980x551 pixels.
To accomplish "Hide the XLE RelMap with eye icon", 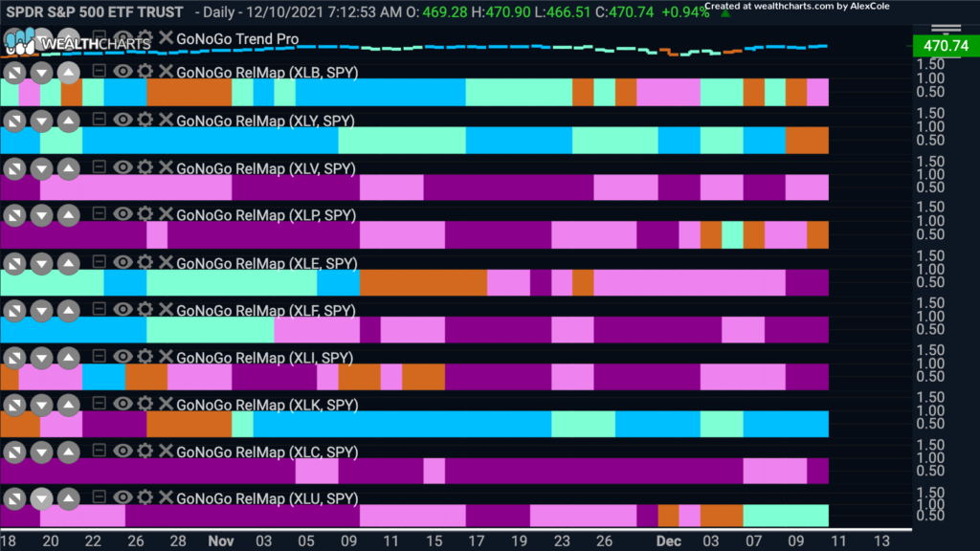I will point(122,262).
